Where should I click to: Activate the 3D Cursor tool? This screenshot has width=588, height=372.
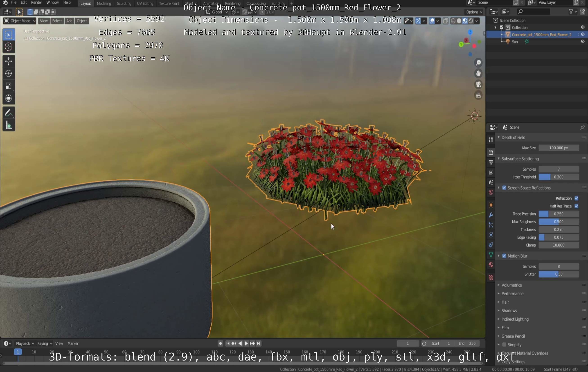point(9,47)
